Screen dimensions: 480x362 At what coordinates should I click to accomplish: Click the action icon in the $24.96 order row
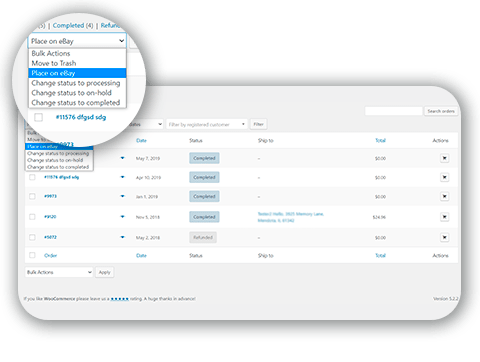(444, 217)
